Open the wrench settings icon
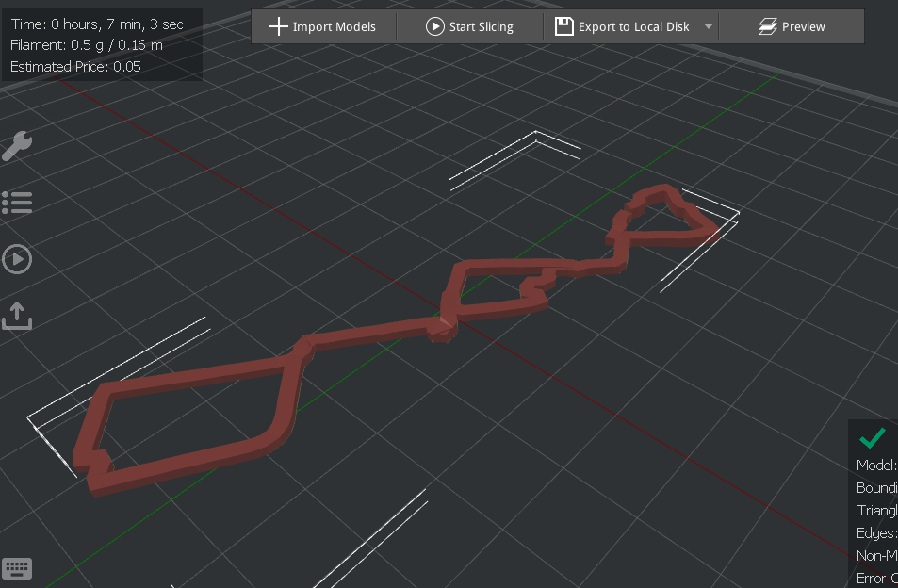 pos(17,146)
